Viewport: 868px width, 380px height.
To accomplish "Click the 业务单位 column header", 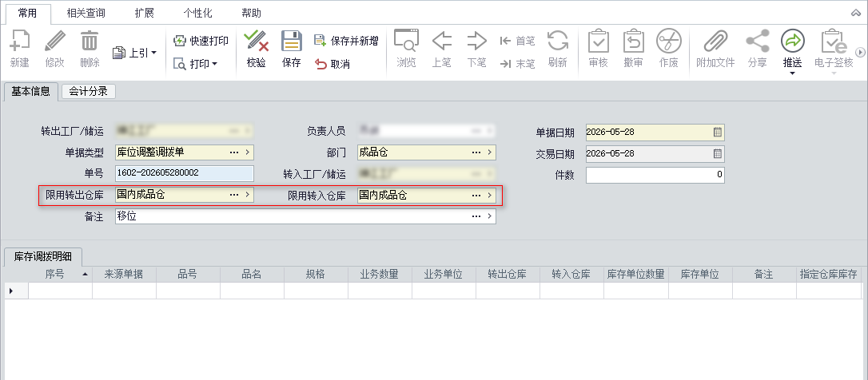I will click(x=444, y=275).
